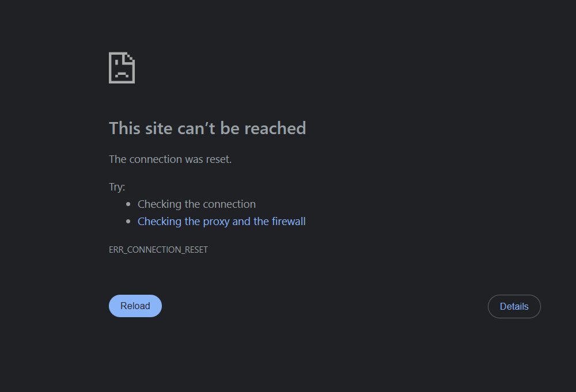576x392 pixels.
Task: Open the Details button
Action: (x=514, y=306)
